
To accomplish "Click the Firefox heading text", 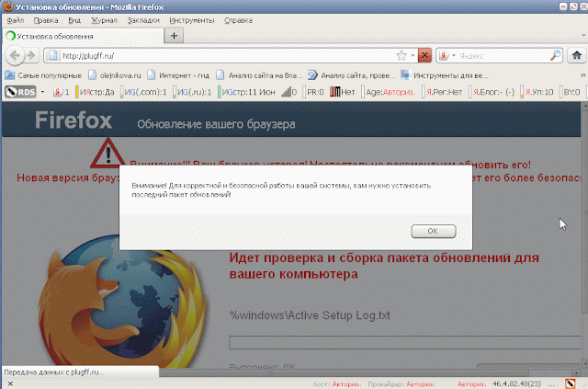I will pyautogui.click(x=73, y=120).
